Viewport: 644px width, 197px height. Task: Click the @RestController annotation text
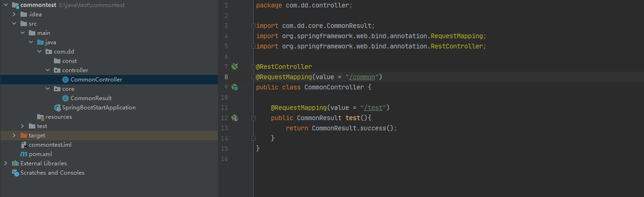pos(284,67)
